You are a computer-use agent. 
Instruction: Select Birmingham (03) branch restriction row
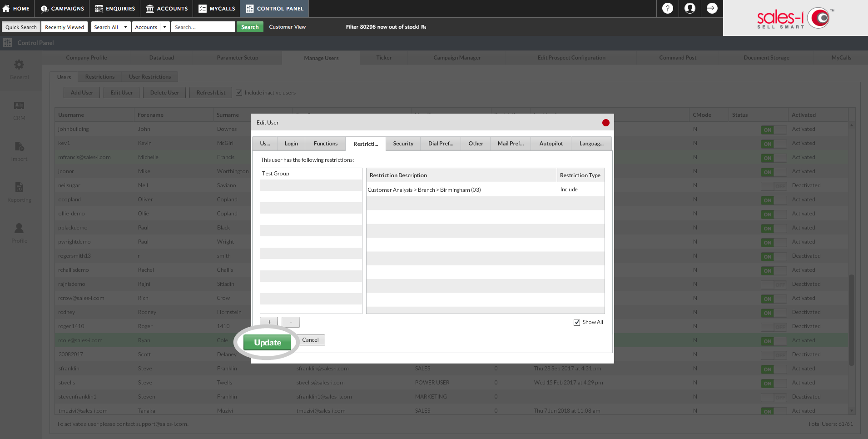[x=485, y=190]
